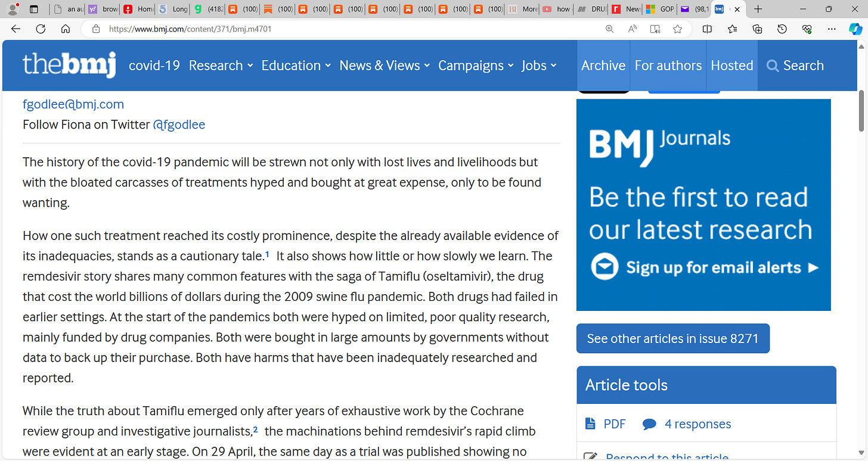Expand the Campaigns dropdown menu
868x461 pixels.
click(476, 66)
